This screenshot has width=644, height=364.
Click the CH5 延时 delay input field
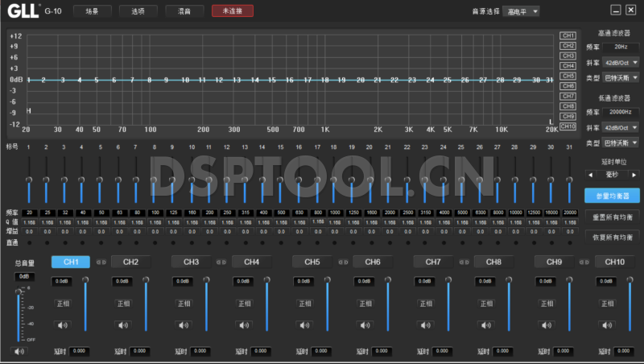[x=322, y=351]
